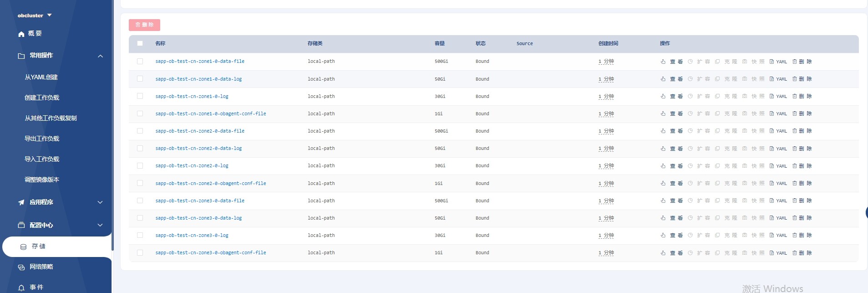Click 克隆 for sapp-ob-test-cn-zone2-0-data-file

726,131
